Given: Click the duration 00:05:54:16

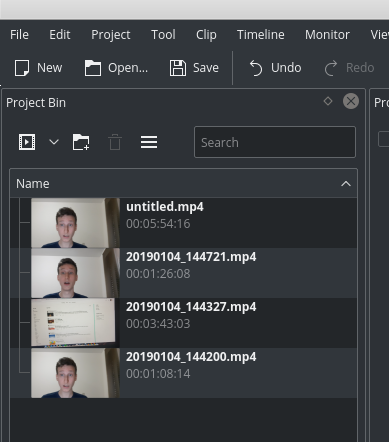Looking at the screenshot, I should 158,224.
